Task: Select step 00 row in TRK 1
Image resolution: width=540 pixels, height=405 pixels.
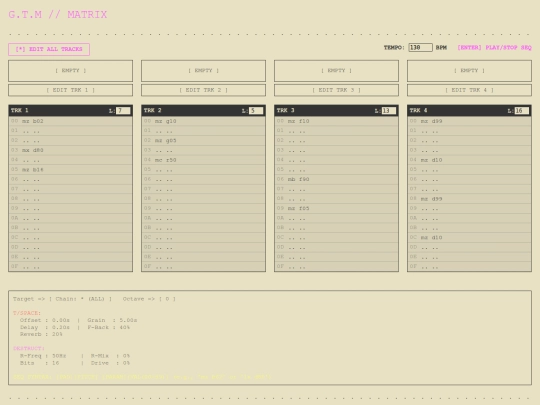Action: (70, 121)
